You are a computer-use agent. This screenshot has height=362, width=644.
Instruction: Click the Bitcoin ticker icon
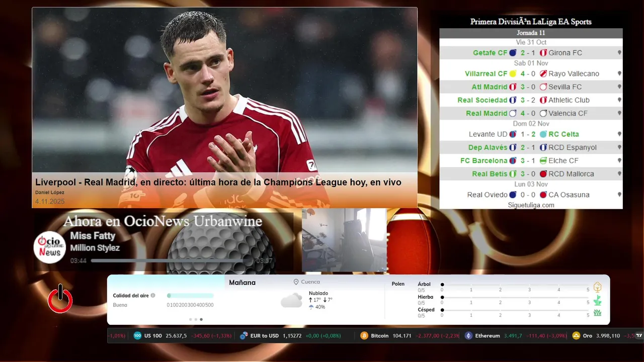(x=364, y=336)
